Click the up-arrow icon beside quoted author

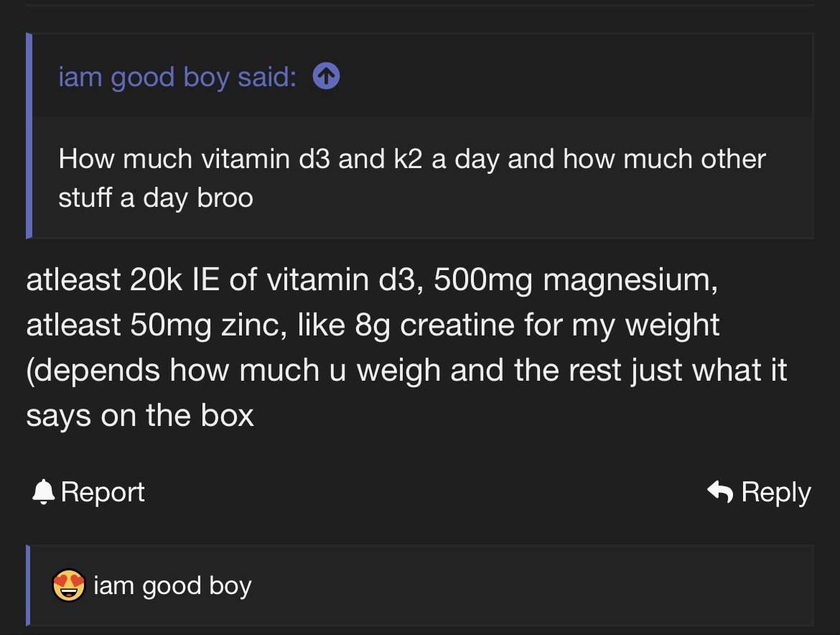[x=327, y=76]
